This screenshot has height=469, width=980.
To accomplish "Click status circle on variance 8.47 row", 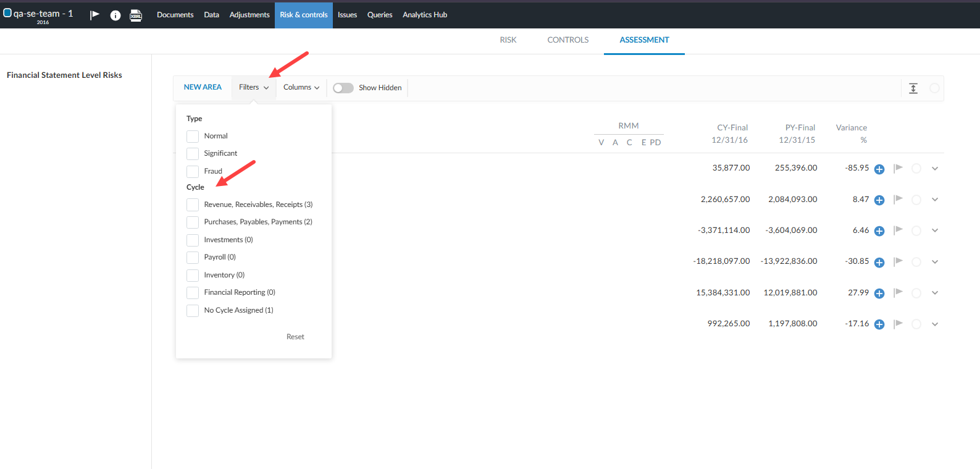I will pos(916,200).
